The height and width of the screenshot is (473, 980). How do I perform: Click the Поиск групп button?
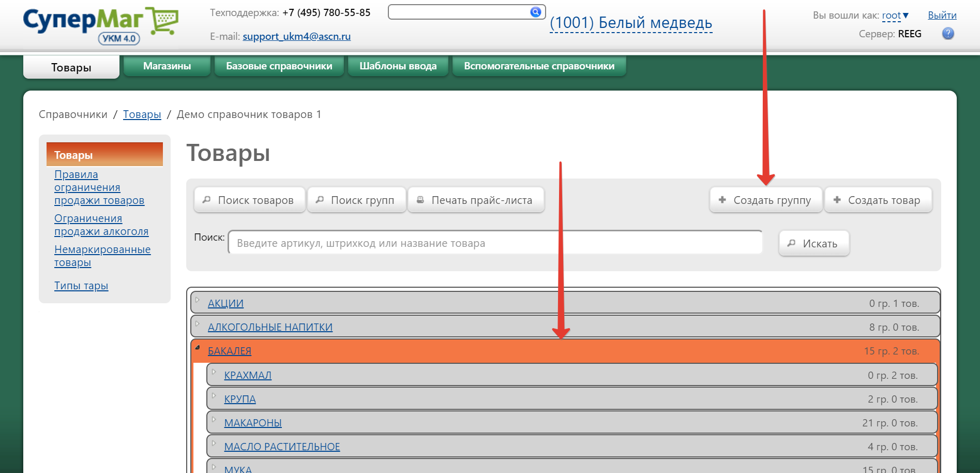[x=357, y=200]
